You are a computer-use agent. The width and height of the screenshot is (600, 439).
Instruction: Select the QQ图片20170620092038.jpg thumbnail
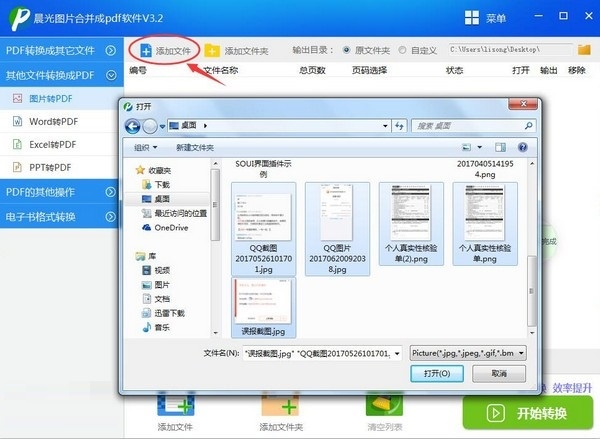pyautogui.click(x=338, y=228)
